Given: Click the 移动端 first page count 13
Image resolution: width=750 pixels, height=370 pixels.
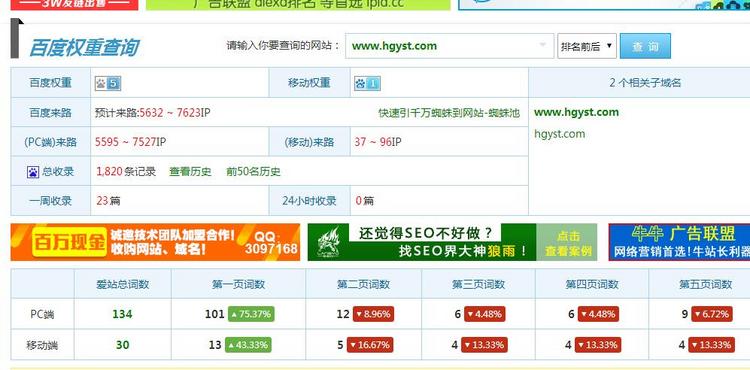Looking at the screenshot, I should [215, 345].
